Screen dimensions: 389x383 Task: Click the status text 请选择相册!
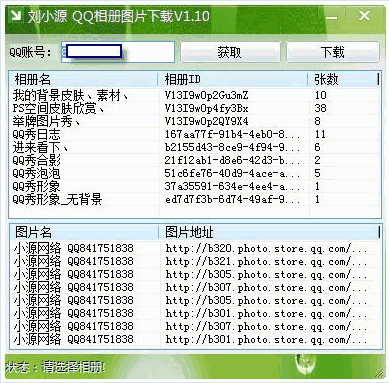click(73, 367)
